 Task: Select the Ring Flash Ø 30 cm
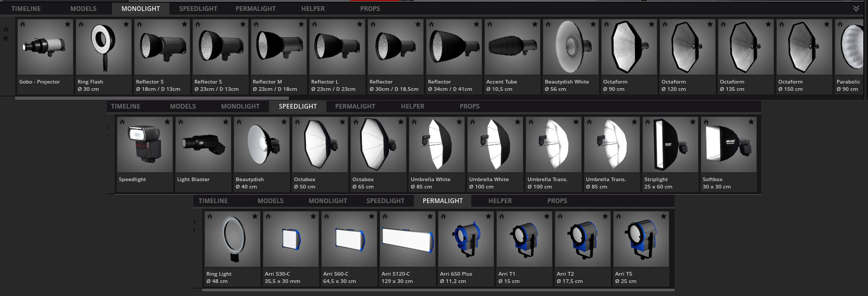pos(104,56)
